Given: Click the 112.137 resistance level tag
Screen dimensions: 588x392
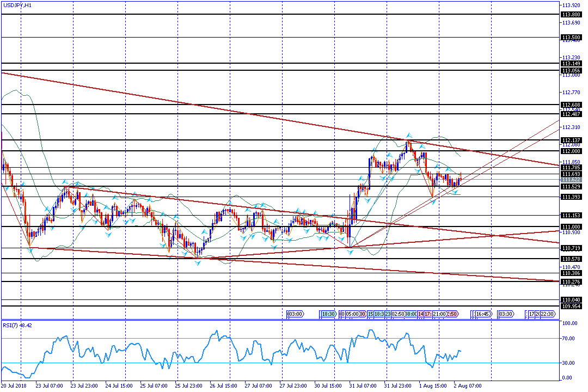Looking at the screenshot, I should (x=571, y=140).
